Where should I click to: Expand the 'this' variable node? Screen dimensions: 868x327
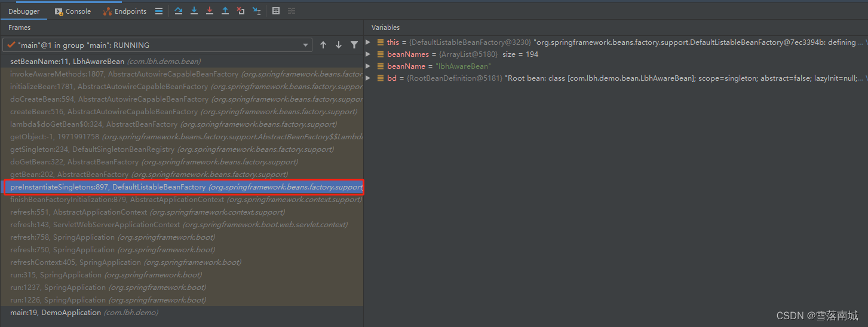pyautogui.click(x=368, y=42)
